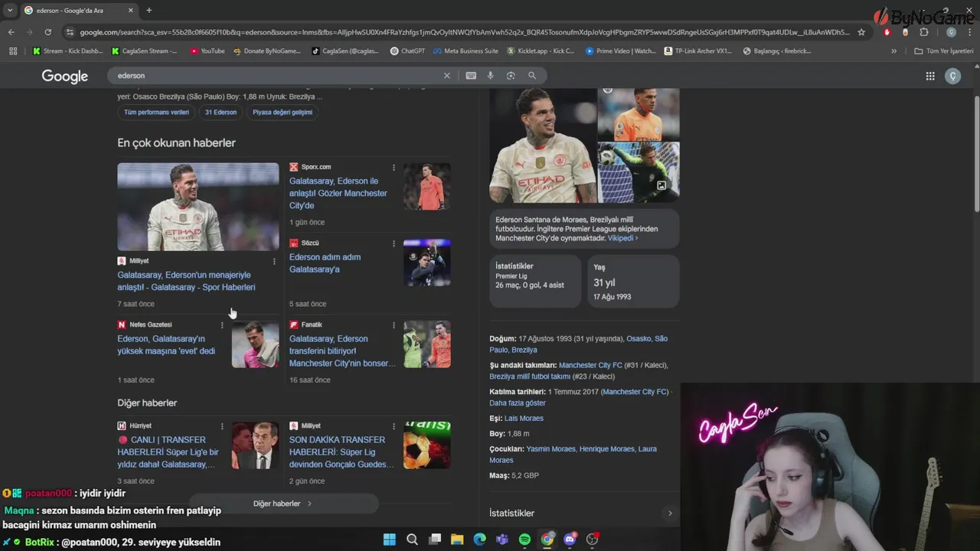Open more options for Sporx.com article
Screen dimensions: 980x551
tap(394, 168)
